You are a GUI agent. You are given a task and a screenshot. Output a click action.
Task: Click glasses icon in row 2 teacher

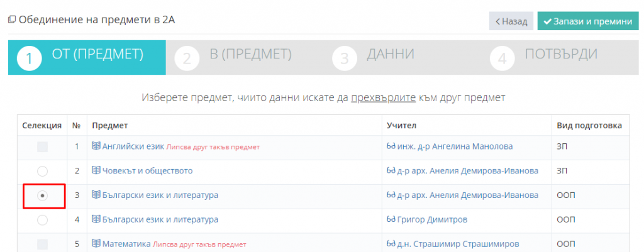click(x=391, y=170)
